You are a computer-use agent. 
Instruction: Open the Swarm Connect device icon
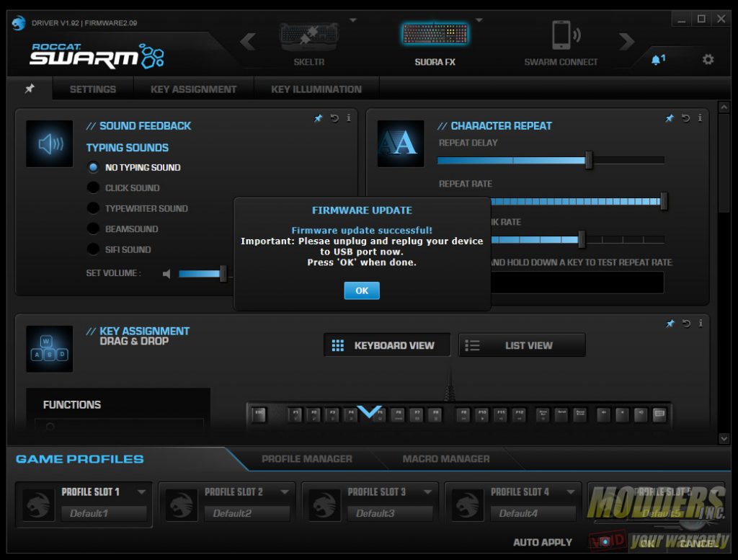click(565, 35)
